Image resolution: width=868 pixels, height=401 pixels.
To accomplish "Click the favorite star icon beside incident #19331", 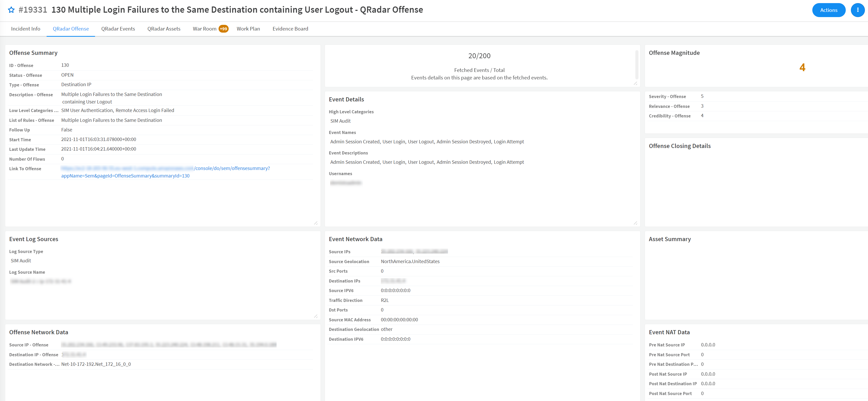I will coord(11,10).
